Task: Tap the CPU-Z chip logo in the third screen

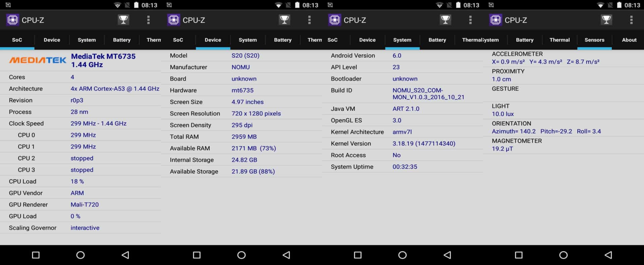Action: pos(334,20)
